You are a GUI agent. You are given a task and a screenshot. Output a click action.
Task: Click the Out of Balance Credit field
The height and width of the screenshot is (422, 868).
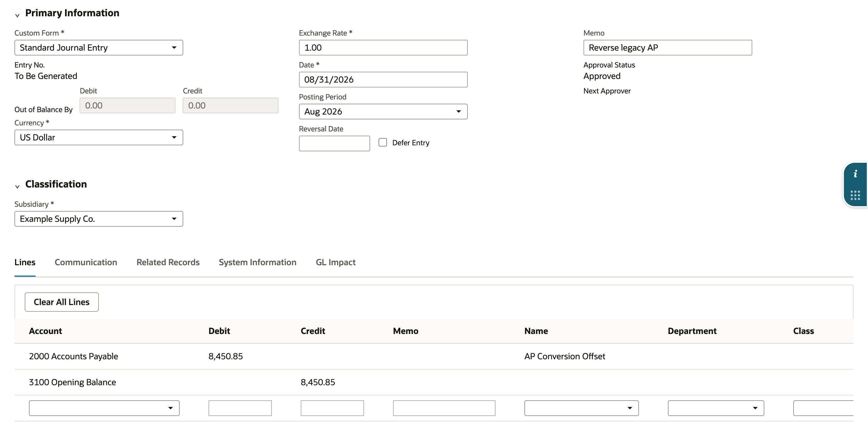tap(231, 105)
